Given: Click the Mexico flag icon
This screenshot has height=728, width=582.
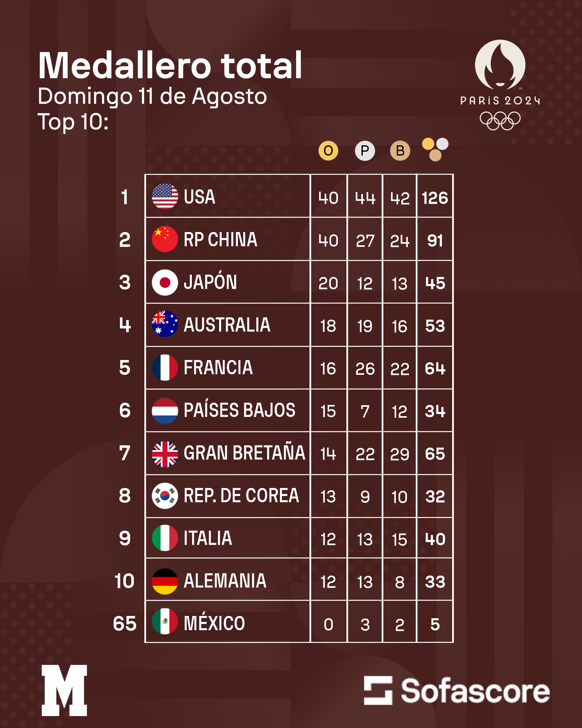Looking at the screenshot, I should tap(165, 621).
